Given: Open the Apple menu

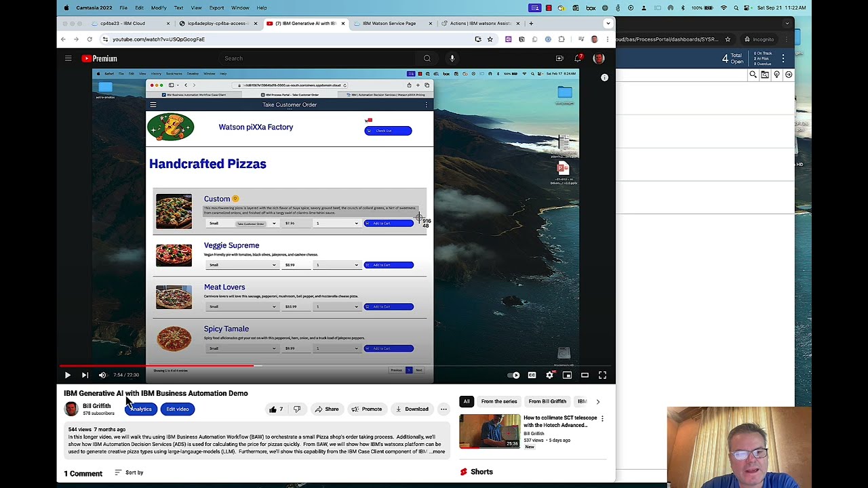Looking at the screenshot, I should click(66, 7).
